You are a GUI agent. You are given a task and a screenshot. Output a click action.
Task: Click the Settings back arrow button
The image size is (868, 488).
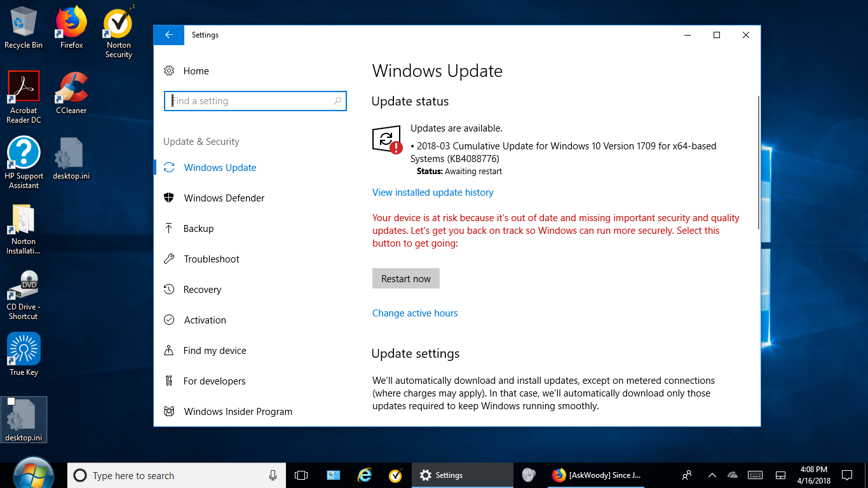click(169, 35)
